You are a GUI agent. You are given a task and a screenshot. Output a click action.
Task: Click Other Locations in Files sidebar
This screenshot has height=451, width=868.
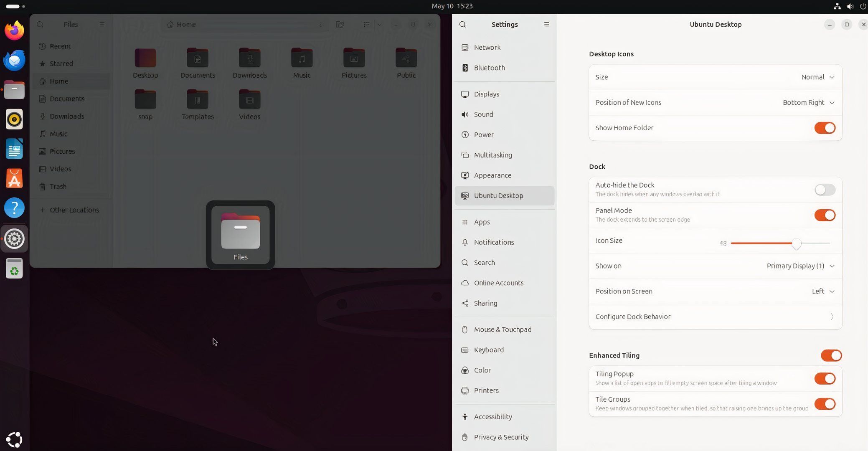pyautogui.click(x=71, y=210)
